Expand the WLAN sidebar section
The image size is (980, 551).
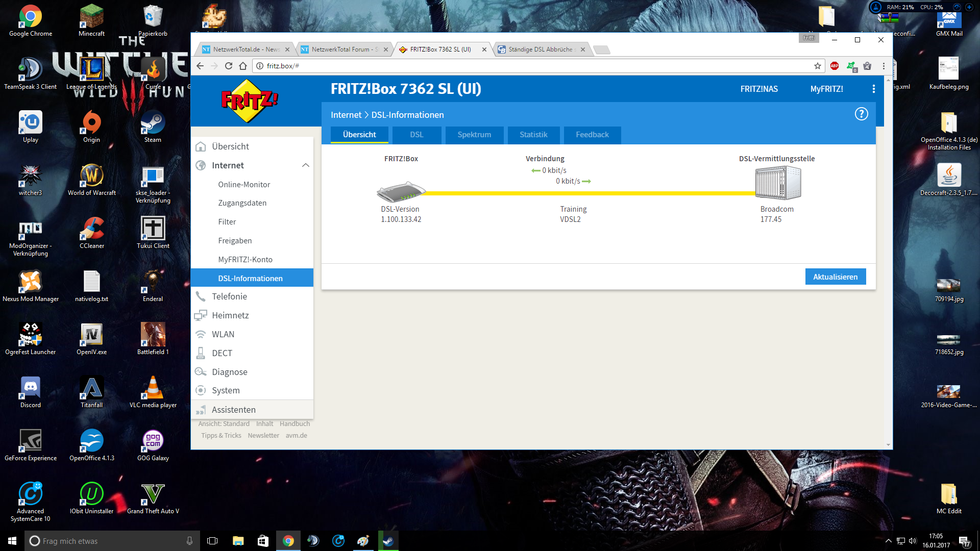click(223, 334)
